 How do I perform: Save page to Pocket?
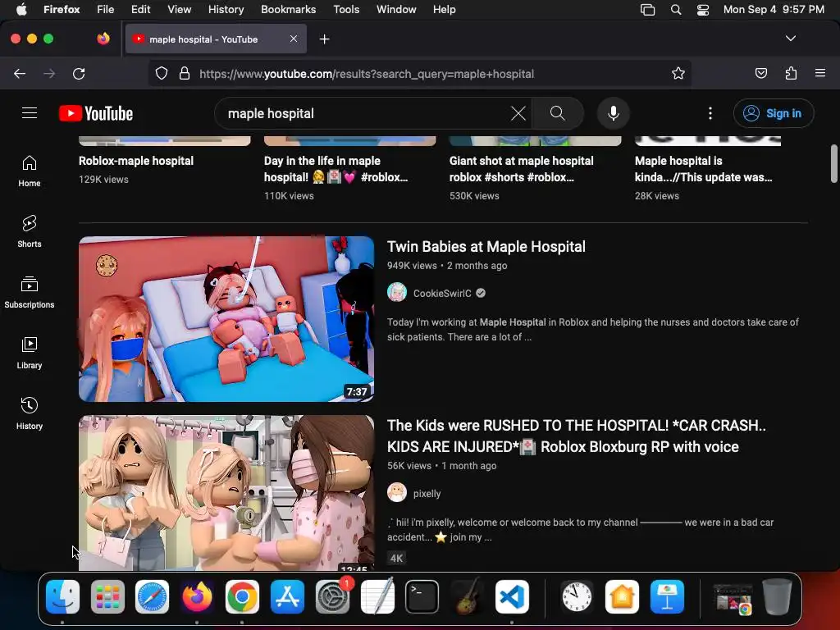tap(761, 73)
